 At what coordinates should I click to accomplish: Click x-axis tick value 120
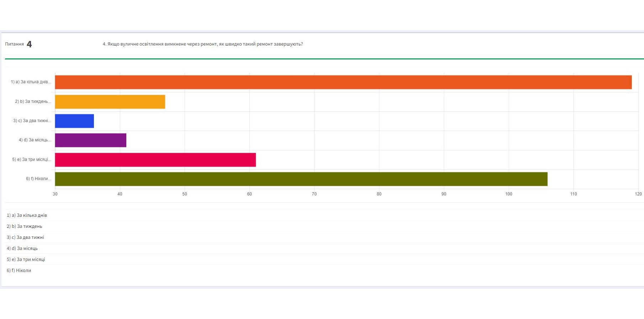point(638,194)
